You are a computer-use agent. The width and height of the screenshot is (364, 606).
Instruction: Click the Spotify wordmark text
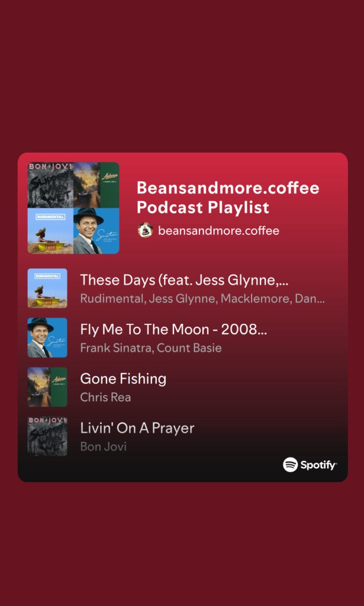tap(318, 465)
